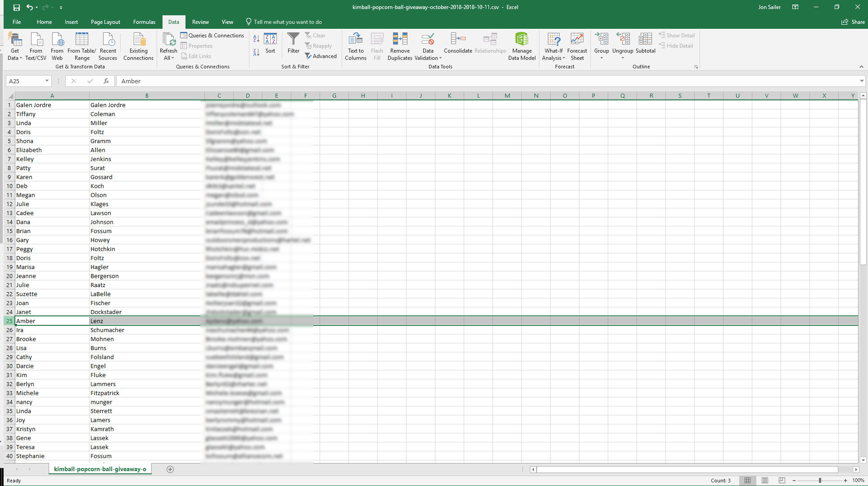Open the Formulas ribbon tab
The height and width of the screenshot is (486, 868).
(144, 22)
